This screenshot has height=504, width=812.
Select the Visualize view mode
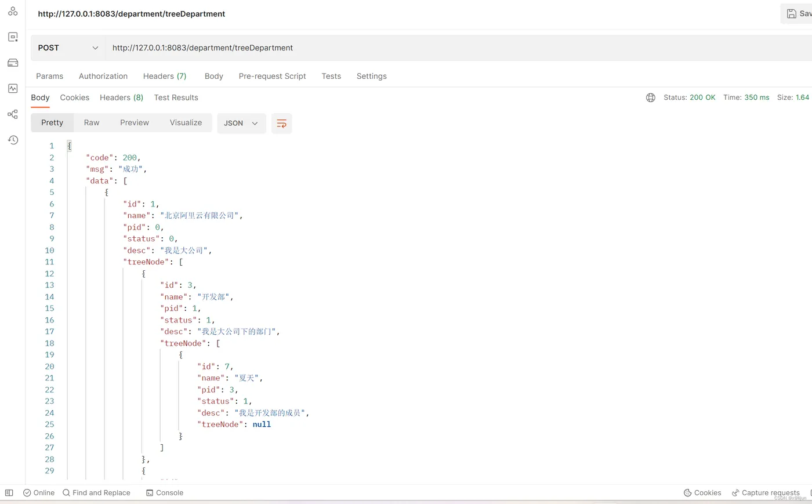point(186,122)
